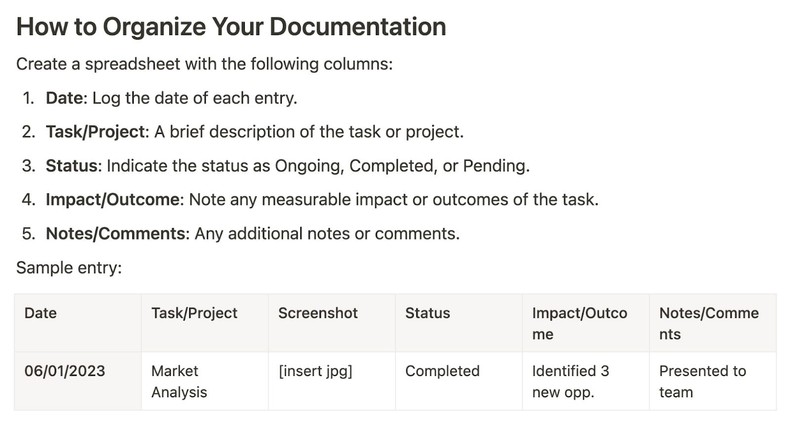
Task: Click the Create a spreadsheet intro sentence
Action: pyautogui.click(x=205, y=64)
